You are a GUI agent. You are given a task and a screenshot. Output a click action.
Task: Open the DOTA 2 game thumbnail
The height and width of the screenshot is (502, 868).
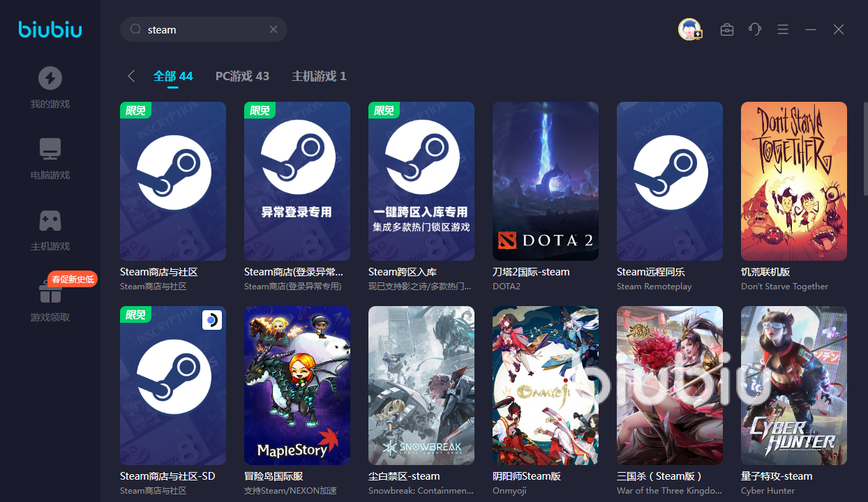(545, 181)
